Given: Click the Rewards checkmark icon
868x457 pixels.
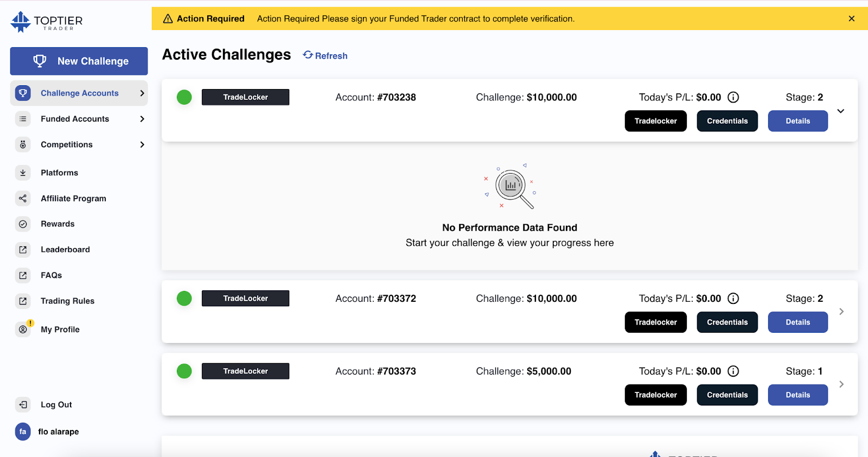Looking at the screenshot, I should coord(23,224).
